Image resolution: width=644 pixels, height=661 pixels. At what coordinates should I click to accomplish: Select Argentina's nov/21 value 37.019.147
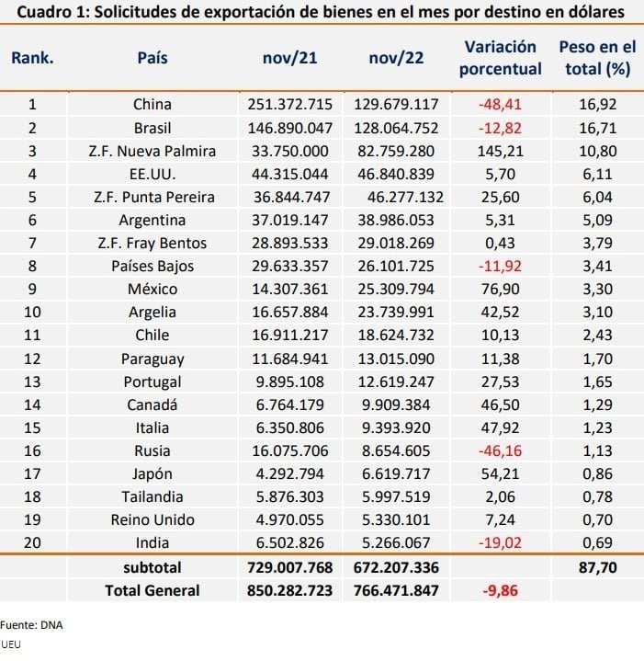coord(289,220)
